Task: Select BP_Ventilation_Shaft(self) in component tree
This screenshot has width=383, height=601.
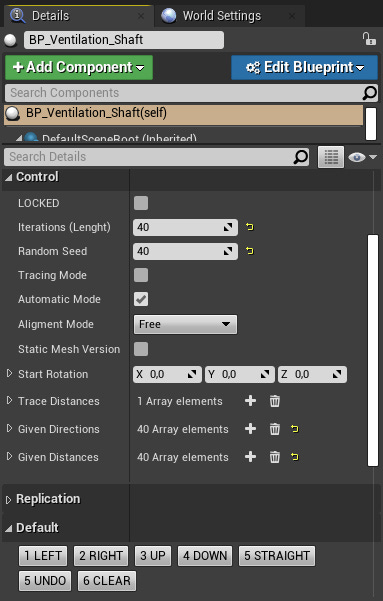Action: (183, 114)
